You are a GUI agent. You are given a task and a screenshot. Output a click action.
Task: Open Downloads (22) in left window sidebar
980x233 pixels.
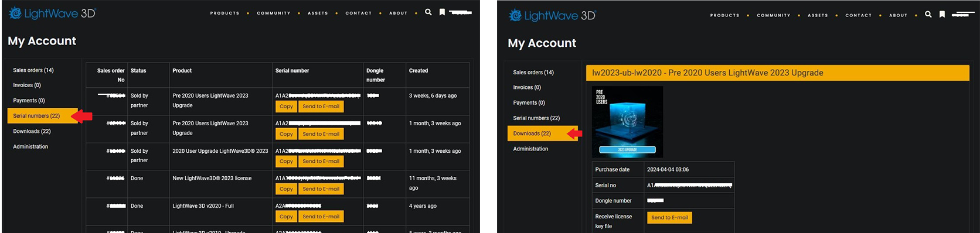32,131
